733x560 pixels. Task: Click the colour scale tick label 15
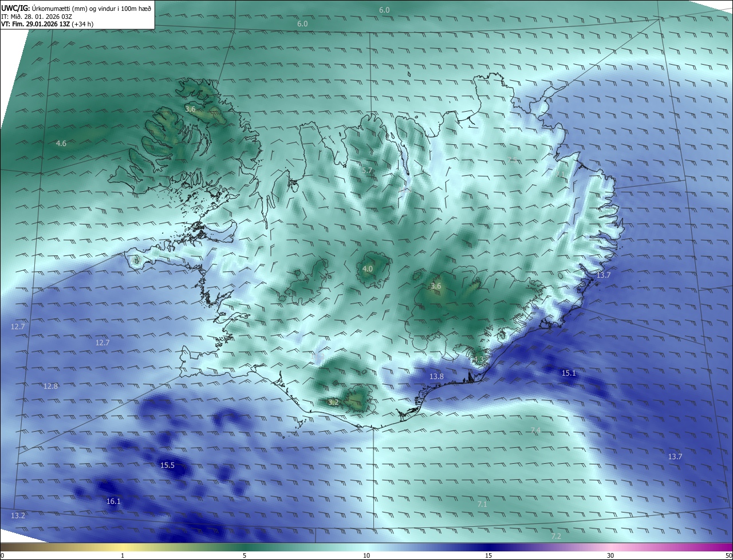[x=488, y=555]
